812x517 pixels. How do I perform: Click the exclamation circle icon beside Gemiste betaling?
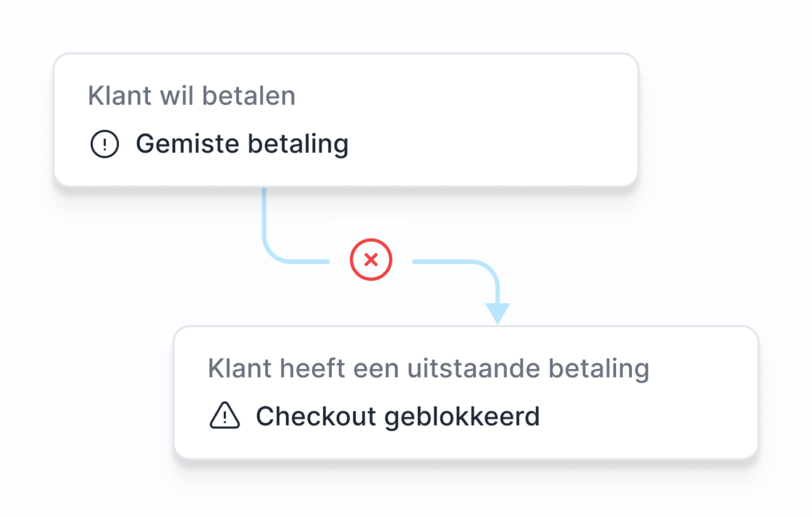(x=105, y=145)
